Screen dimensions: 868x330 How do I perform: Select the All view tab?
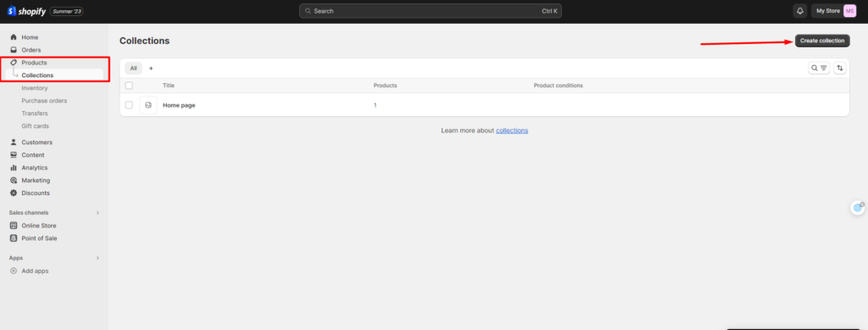pyautogui.click(x=133, y=68)
